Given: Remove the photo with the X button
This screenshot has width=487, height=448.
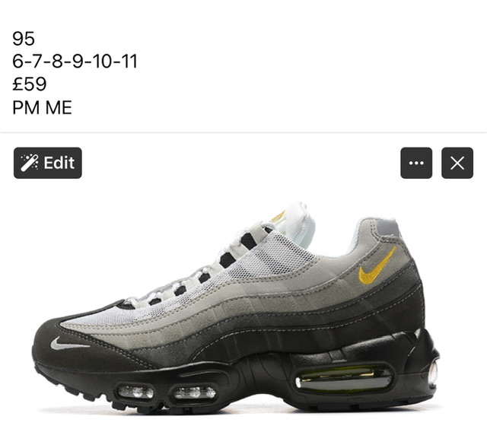Looking at the screenshot, I should (x=457, y=163).
